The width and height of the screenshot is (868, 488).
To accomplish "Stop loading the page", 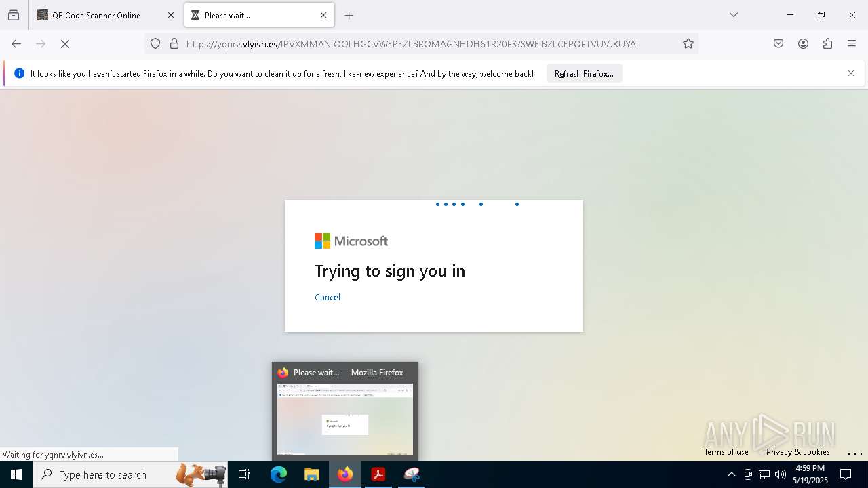I will pos(65,43).
